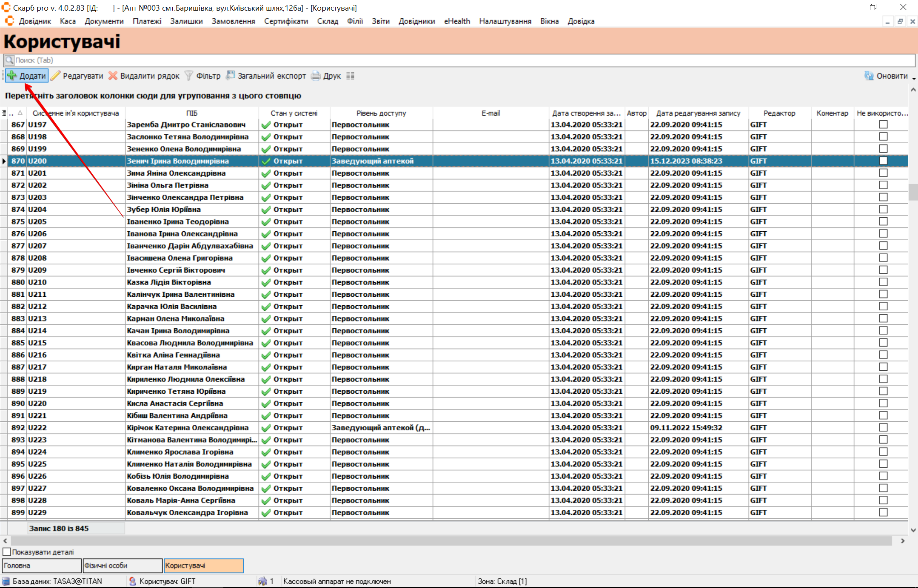Click the Загальний експорт icon
The height and width of the screenshot is (588, 918).
click(230, 76)
